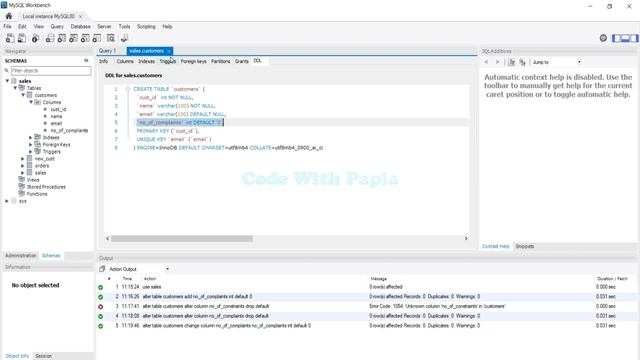
Task: Go back in SQL Additions help
Action: [x=486, y=62]
